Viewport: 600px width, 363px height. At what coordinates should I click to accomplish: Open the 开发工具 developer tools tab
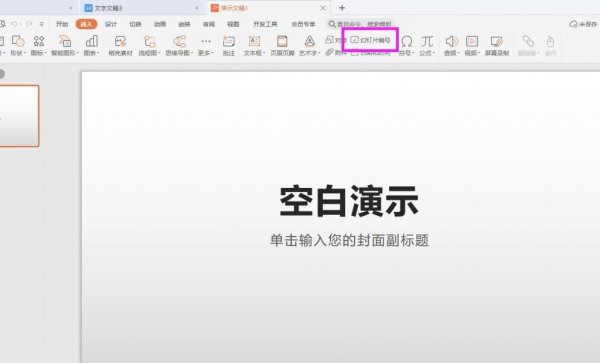click(x=265, y=24)
